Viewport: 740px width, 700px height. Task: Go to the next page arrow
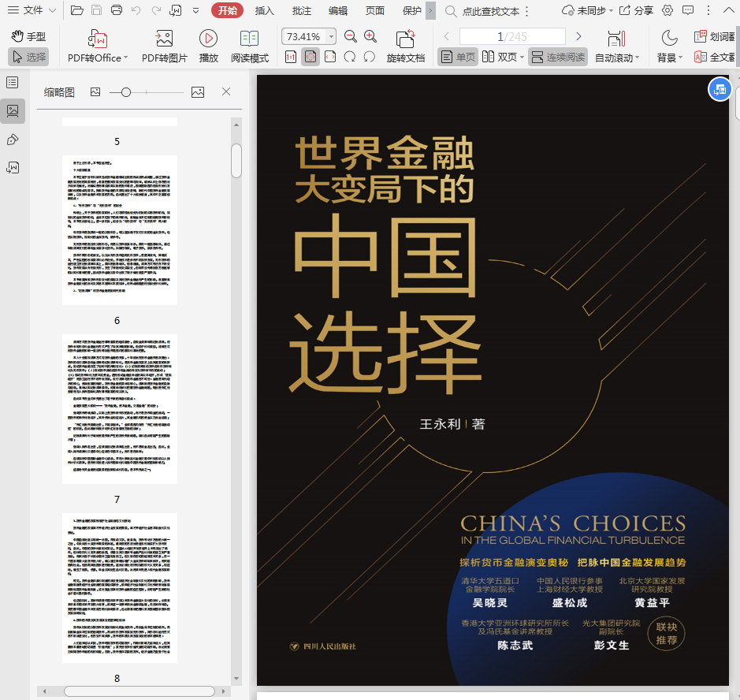point(578,36)
